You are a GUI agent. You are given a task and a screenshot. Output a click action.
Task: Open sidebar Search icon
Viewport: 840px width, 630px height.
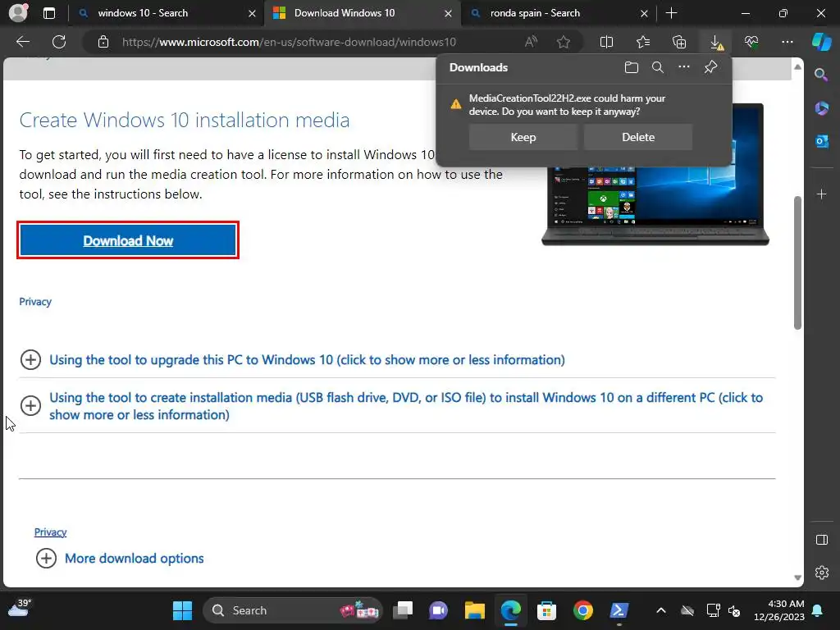click(821, 75)
